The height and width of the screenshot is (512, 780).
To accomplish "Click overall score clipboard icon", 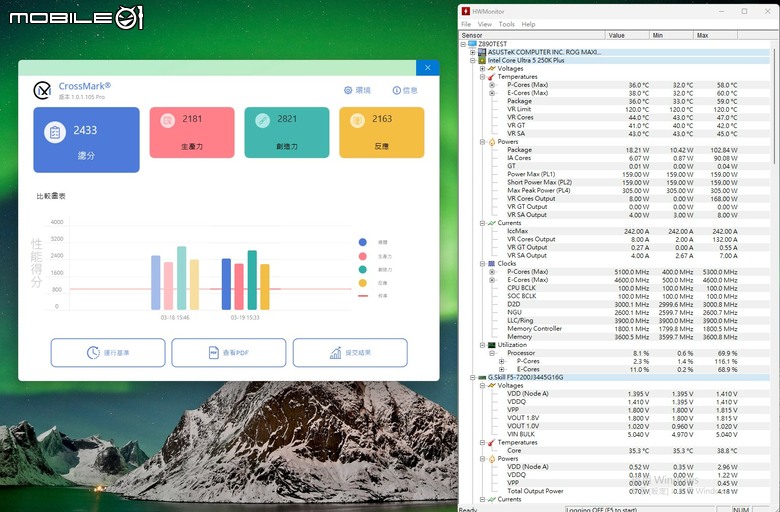I will (55, 132).
